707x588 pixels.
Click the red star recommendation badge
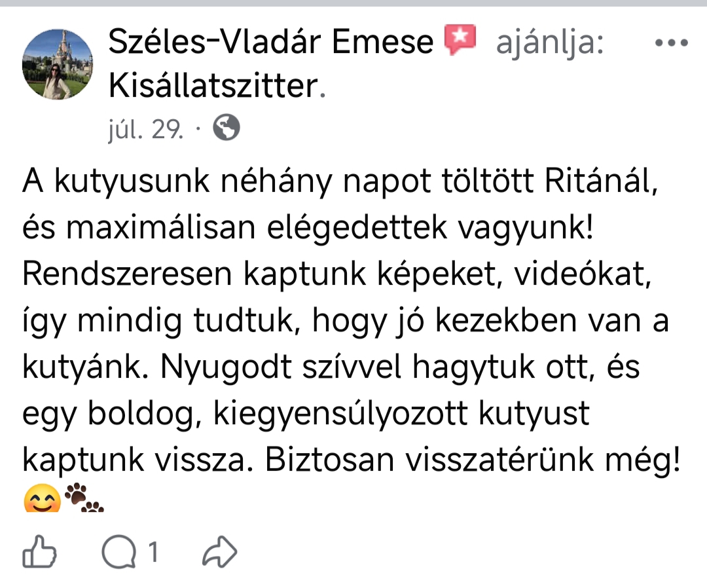(460, 42)
